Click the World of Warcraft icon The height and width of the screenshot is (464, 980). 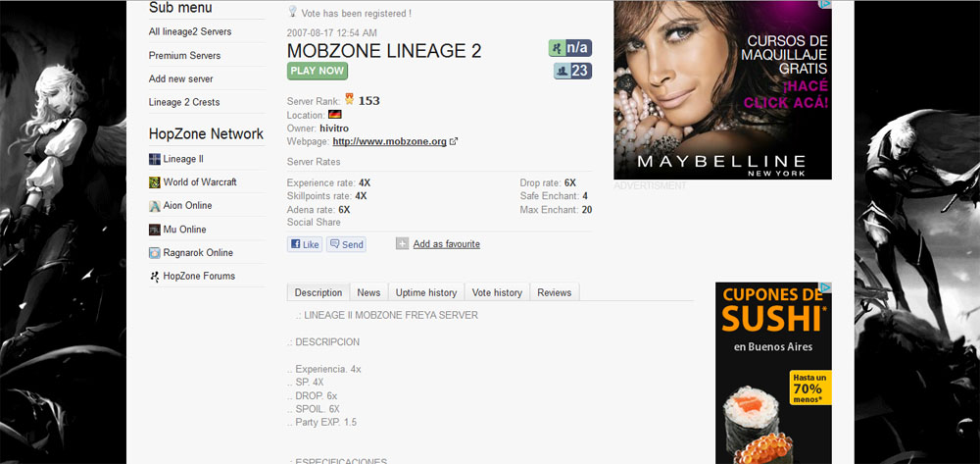[x=155, y=182]
